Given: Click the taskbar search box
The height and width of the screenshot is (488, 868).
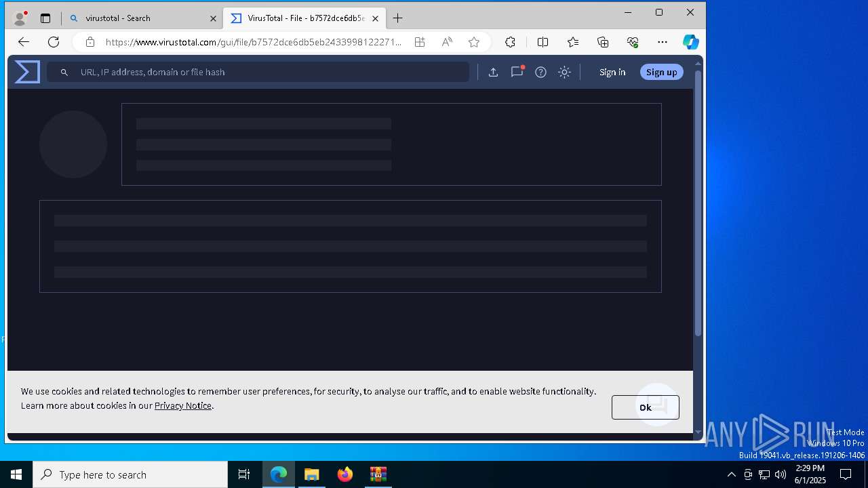Looking at the screenshot, I should click(x=130, y=474).
